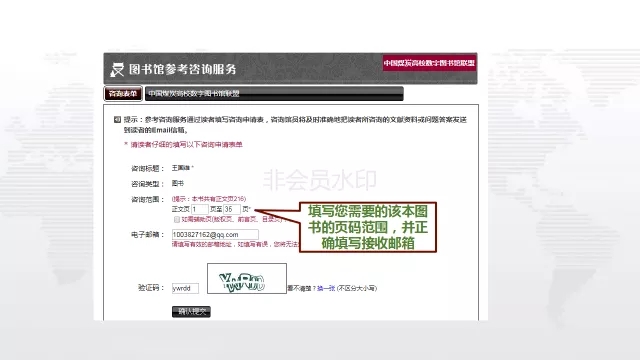Click the 非会员水印 watermark text

pyautogui.click(x=320, y=180)
